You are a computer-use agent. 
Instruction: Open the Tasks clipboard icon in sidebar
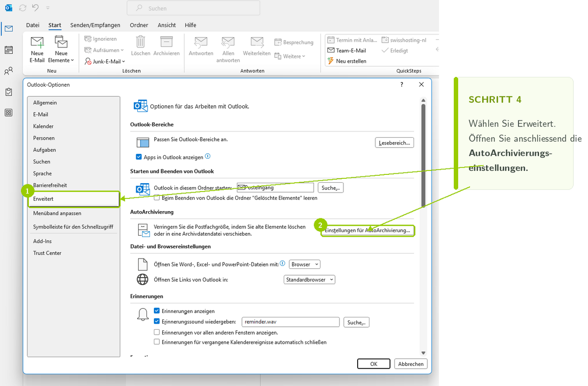[8, 92]
